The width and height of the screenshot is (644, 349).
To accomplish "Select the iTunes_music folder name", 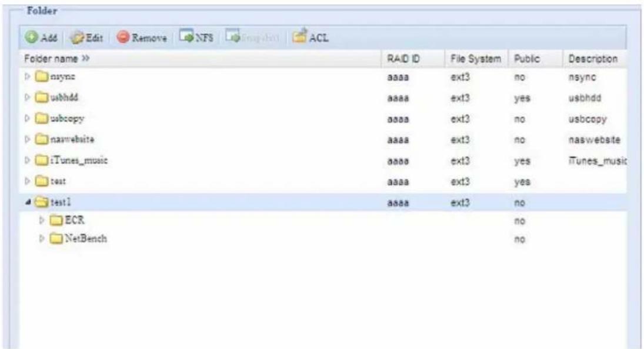I will point(79,160).
